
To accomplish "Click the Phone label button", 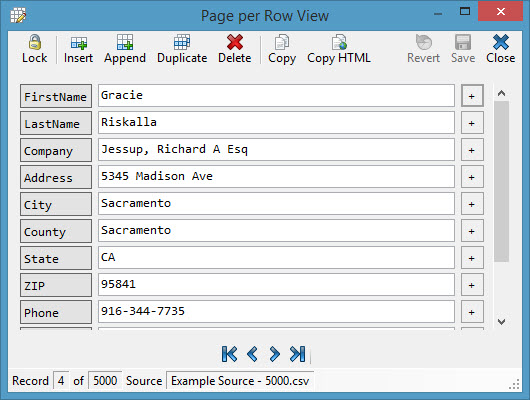I will [x=56, y=312].
